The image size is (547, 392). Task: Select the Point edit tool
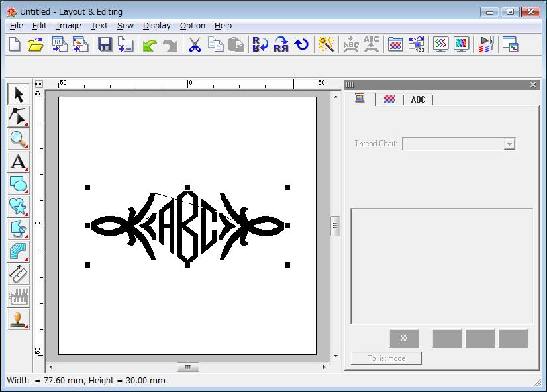point(19,117)
